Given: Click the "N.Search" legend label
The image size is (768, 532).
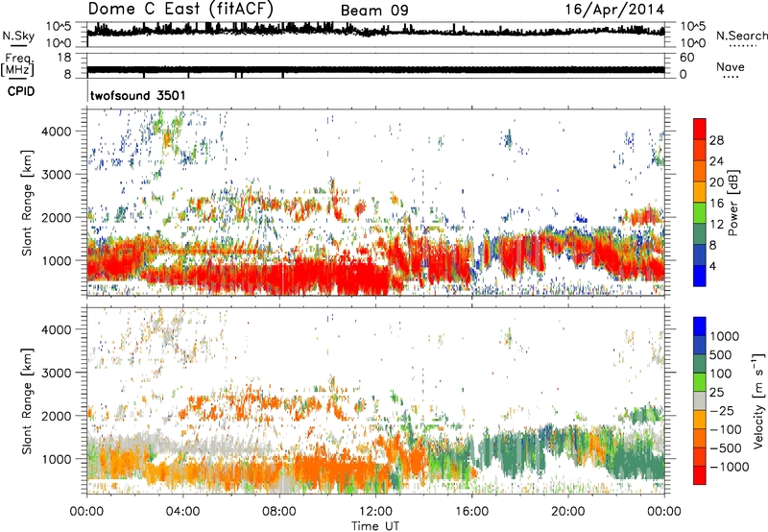Looking at the screenshot, I should tap(741, 36).
